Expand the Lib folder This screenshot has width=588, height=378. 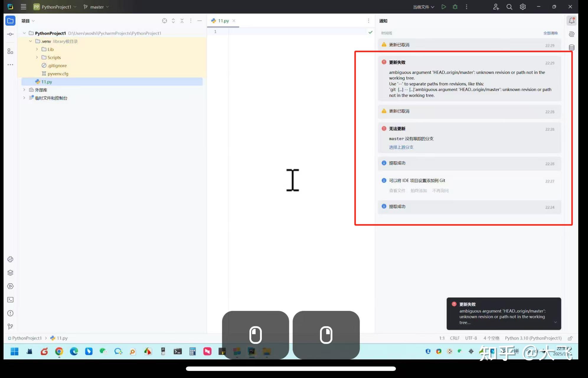tap(37, 49)
